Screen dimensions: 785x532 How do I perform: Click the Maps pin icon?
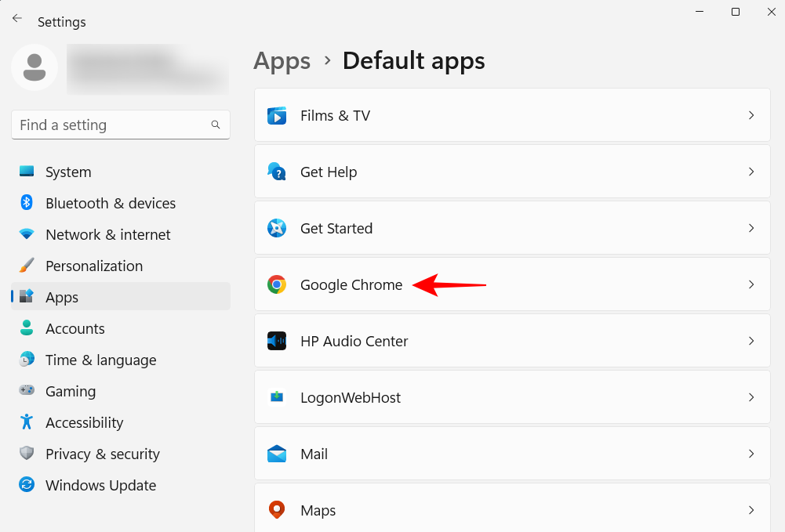coord(276,510)
